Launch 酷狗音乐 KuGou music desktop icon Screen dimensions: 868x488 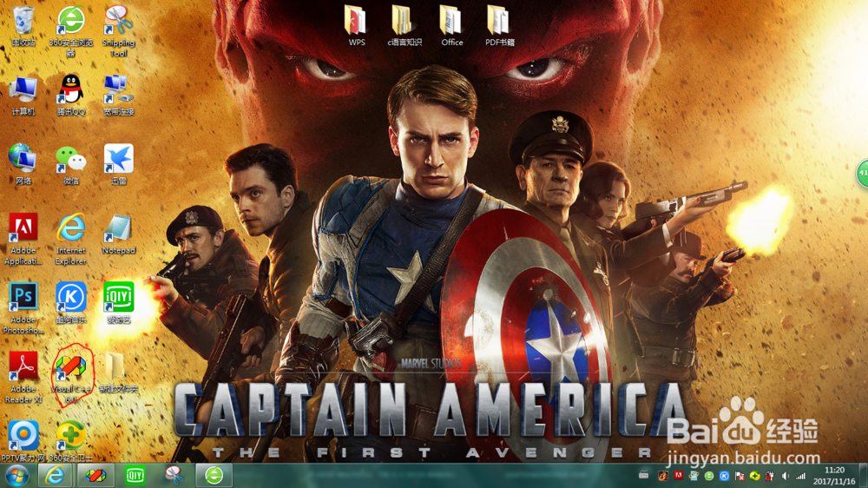(71, 303)
